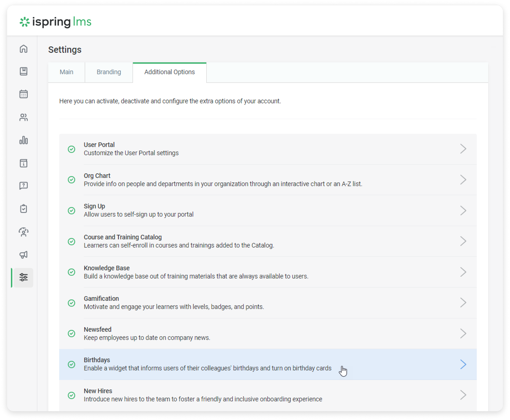Open the Home icon in sidebar
The width and height of the screenshot is (510, 420).
point(23,49)
